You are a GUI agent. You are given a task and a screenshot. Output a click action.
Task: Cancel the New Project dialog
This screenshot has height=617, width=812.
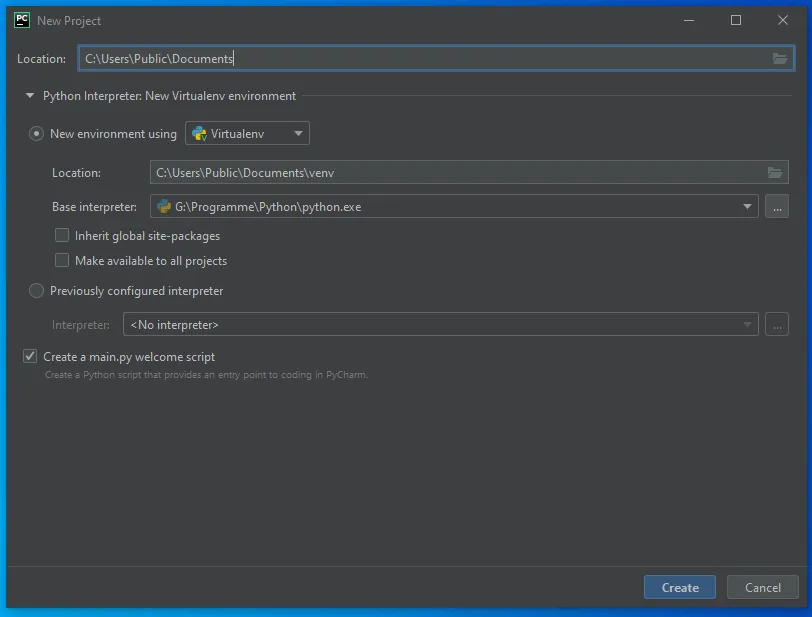tap(762, 587)
